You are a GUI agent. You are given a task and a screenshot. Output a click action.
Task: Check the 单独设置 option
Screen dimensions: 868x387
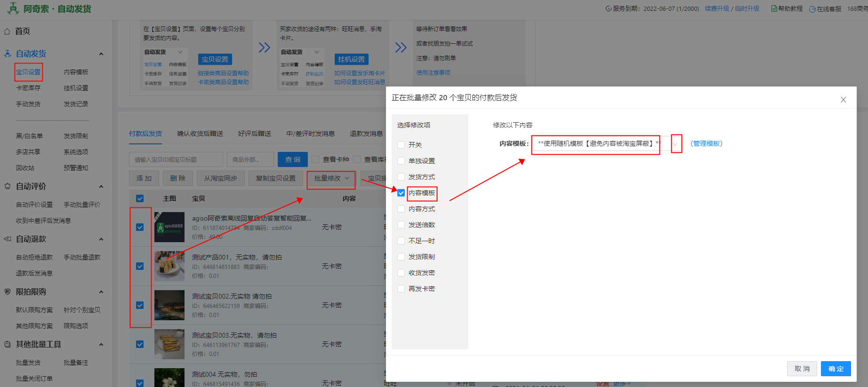(401, 161)
